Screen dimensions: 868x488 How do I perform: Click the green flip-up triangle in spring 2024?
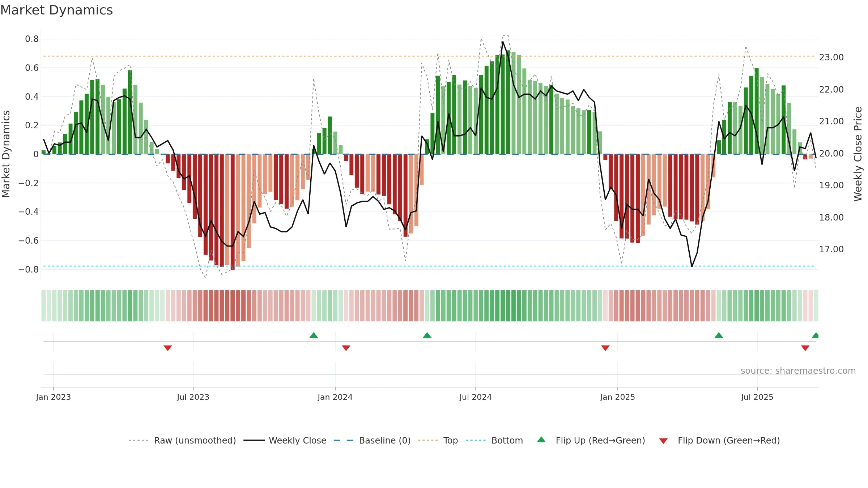[x=427, y=335]
